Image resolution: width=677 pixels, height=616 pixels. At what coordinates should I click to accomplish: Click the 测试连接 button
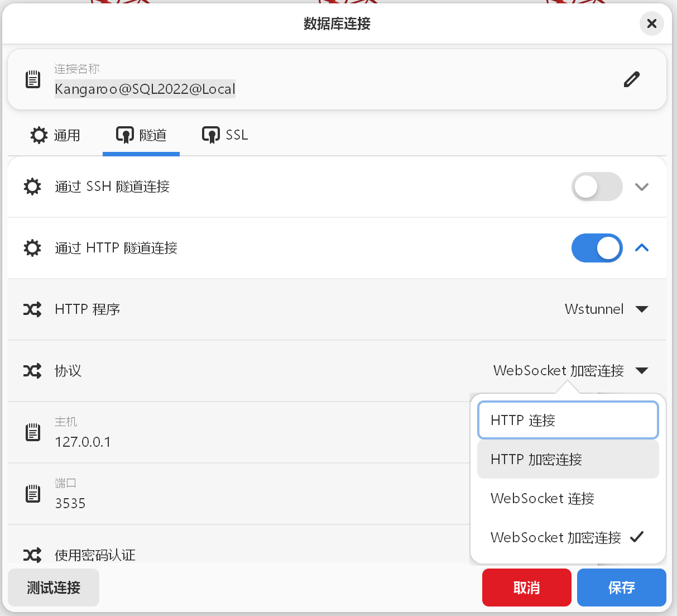click(53, 588)
